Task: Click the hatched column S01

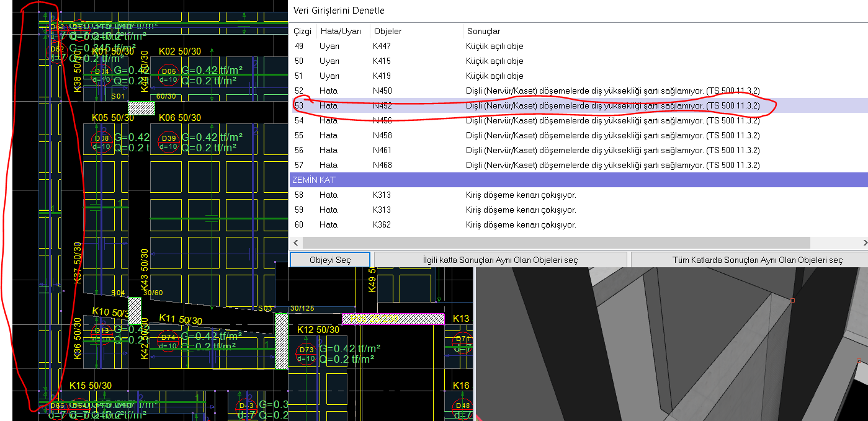Action: tap(141, 107)
